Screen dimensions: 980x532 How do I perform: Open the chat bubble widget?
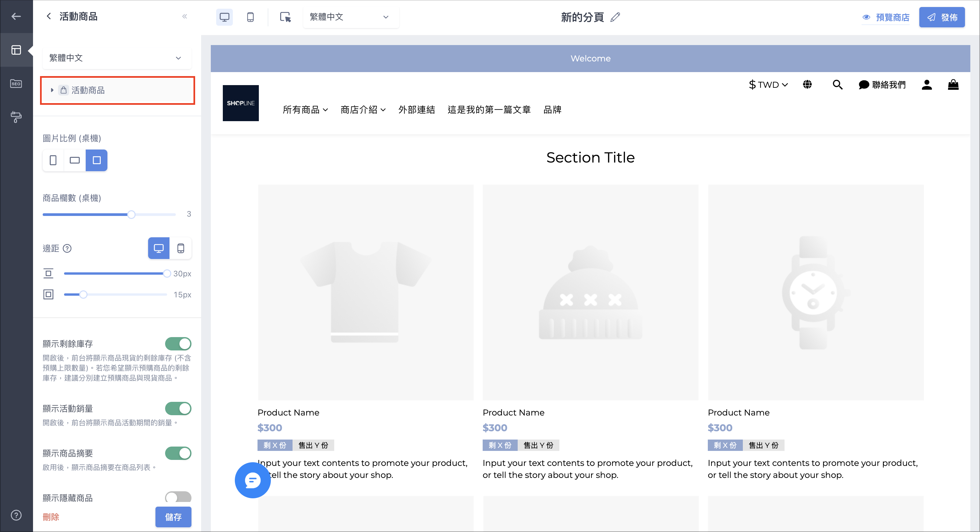[x=253, y=480]
